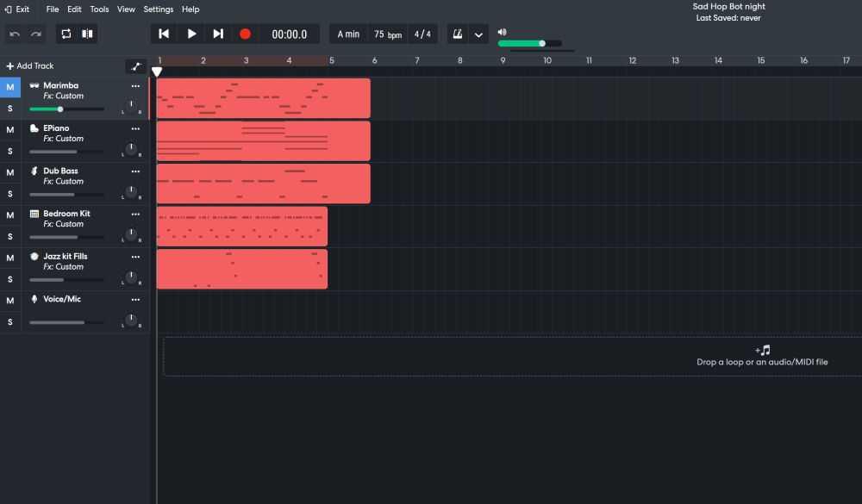Mute the Dub Bass track

click(x=9, y=172)
